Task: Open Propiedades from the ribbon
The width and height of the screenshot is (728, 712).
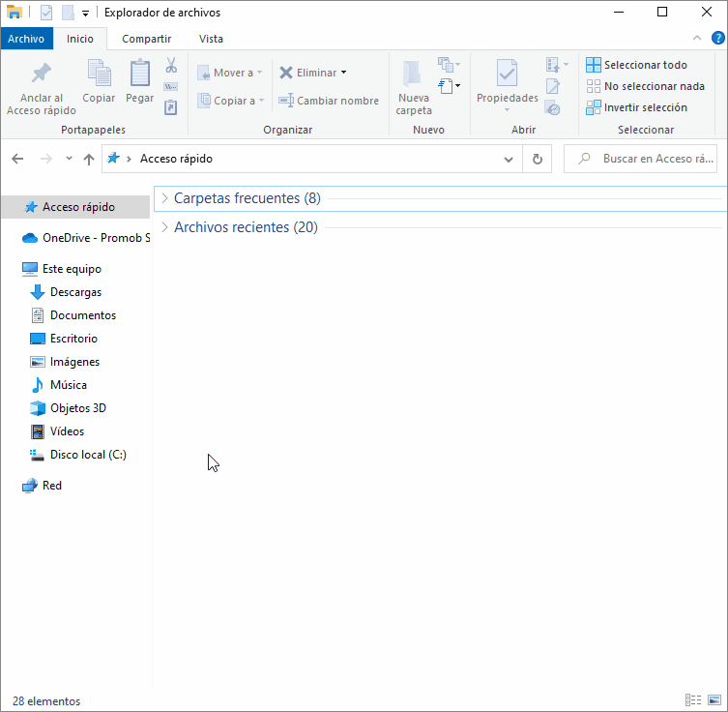Action: (x=507, y=74)
